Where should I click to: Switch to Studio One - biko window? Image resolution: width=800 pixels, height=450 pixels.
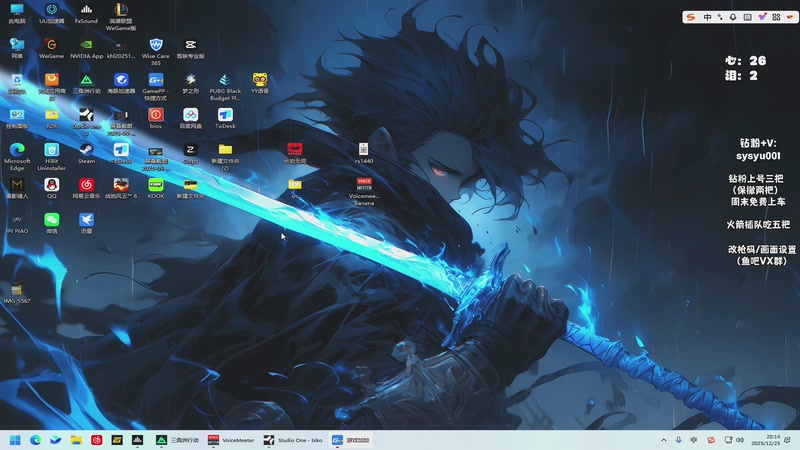click(293, 440)
